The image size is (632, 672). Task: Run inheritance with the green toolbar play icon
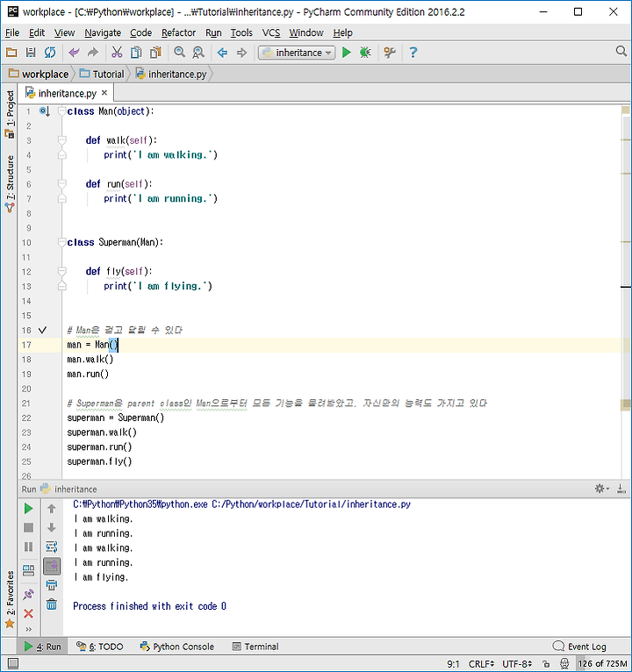tap(347, 53)
